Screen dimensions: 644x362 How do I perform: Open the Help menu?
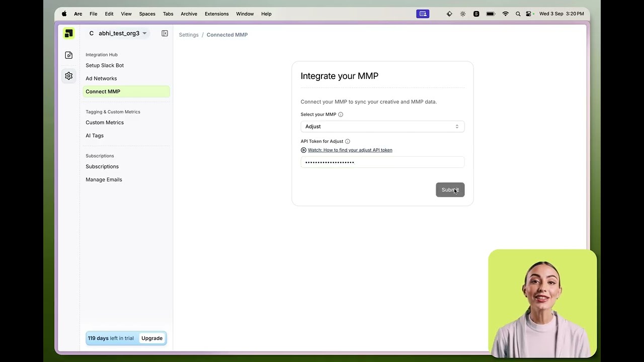click(x=266, y=14)
